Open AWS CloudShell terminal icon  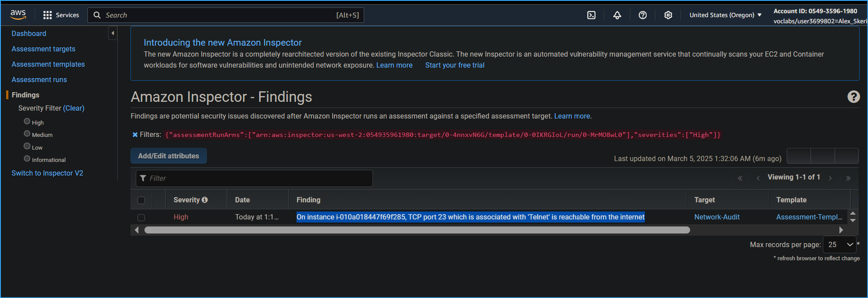[x=591, y=15]
